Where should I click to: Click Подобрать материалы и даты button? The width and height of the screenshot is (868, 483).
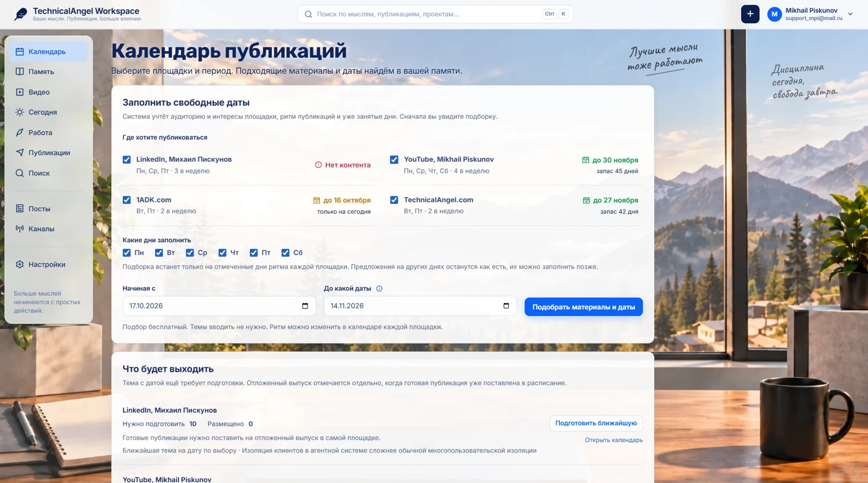[x=583, y=307]
